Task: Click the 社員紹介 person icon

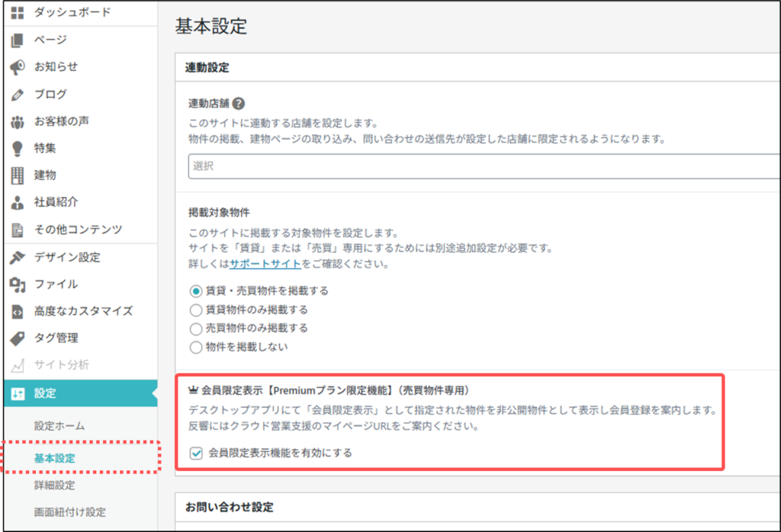Action: (18, 203)
